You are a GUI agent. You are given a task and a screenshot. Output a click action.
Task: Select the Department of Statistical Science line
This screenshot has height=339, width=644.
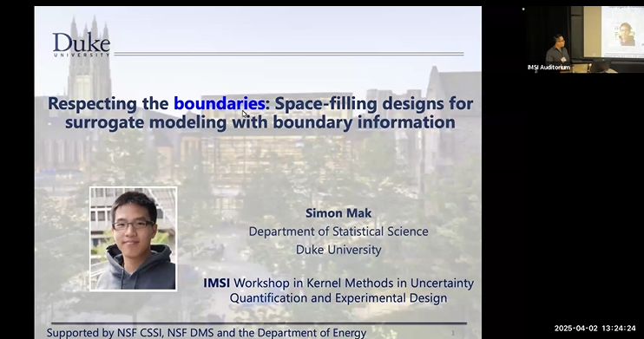click(x=338, y=231)
